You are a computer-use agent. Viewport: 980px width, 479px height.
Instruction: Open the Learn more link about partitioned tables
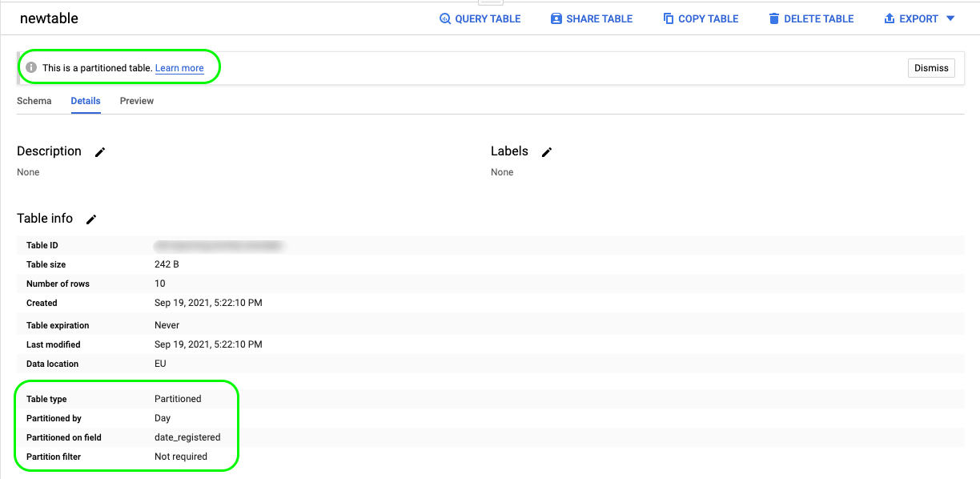tap(179, 68)
